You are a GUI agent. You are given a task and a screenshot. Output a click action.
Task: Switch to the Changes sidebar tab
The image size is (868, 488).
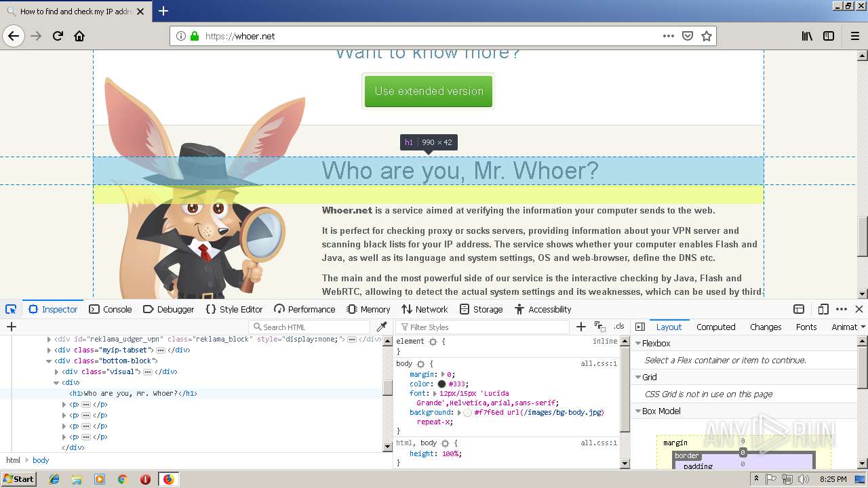click(766, 327)
